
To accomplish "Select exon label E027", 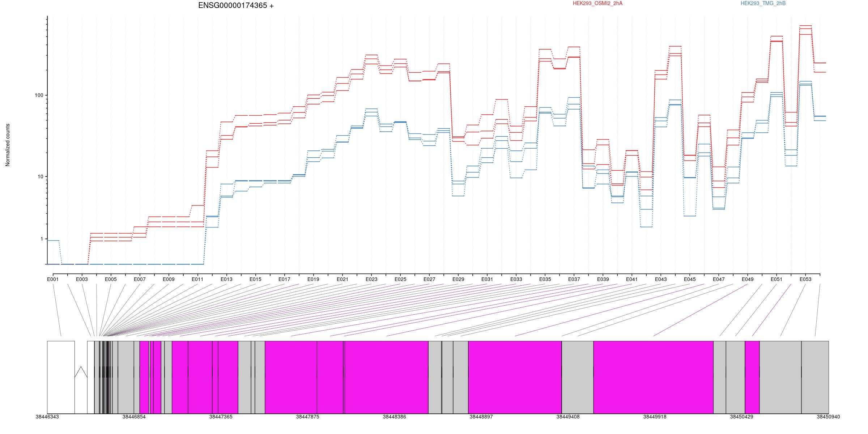I will click(x=429, y=280).
